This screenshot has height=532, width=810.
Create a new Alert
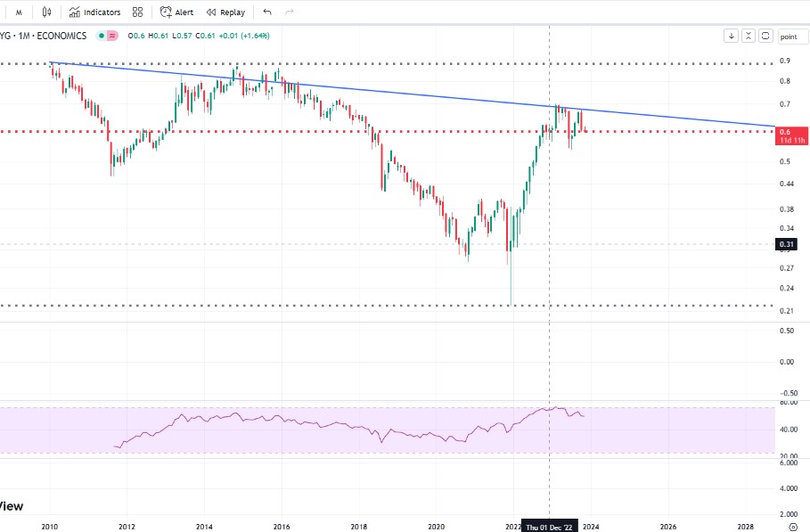(176, 12)
